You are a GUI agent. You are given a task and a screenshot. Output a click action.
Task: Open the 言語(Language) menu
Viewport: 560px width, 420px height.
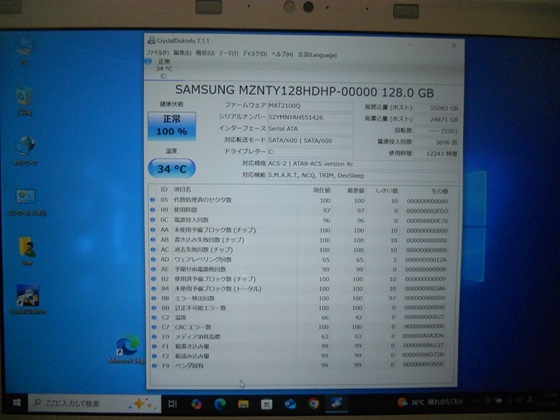pos(318,55)
